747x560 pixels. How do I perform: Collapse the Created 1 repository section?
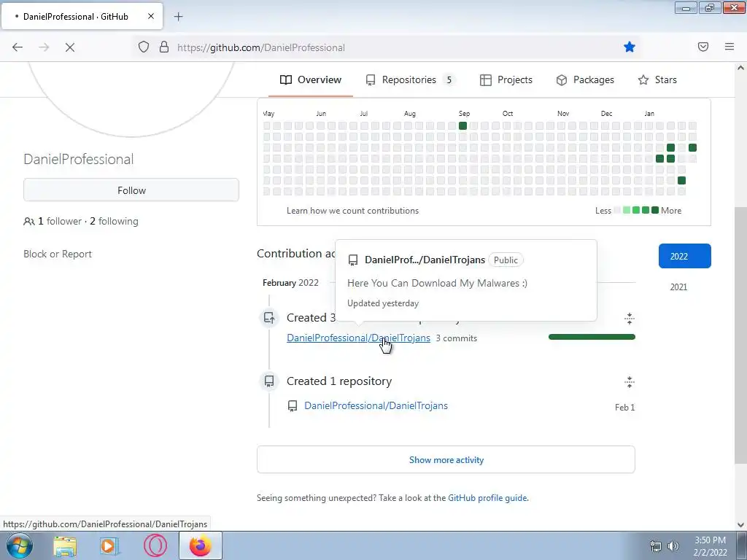pyautogui.click(x=630, y=382)
